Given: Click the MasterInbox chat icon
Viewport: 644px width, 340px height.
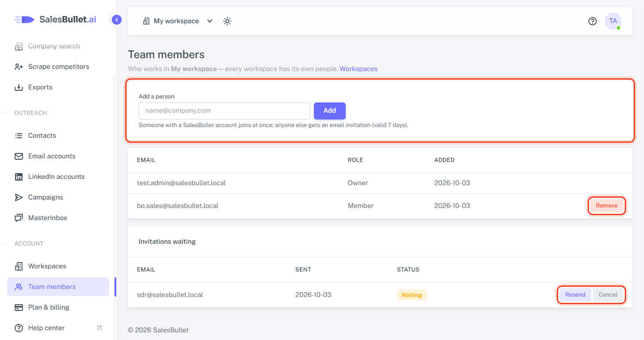Looking at the screenshot, I should point(19,218).
